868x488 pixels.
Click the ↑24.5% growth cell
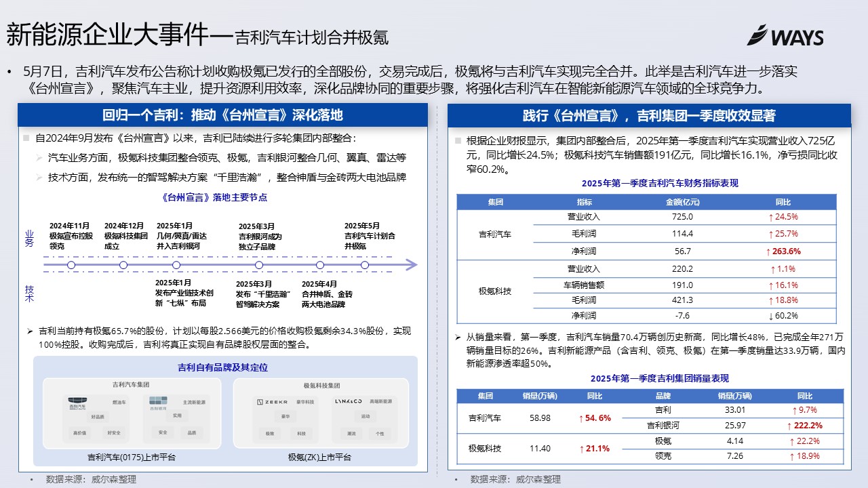[x=783, y=217]
